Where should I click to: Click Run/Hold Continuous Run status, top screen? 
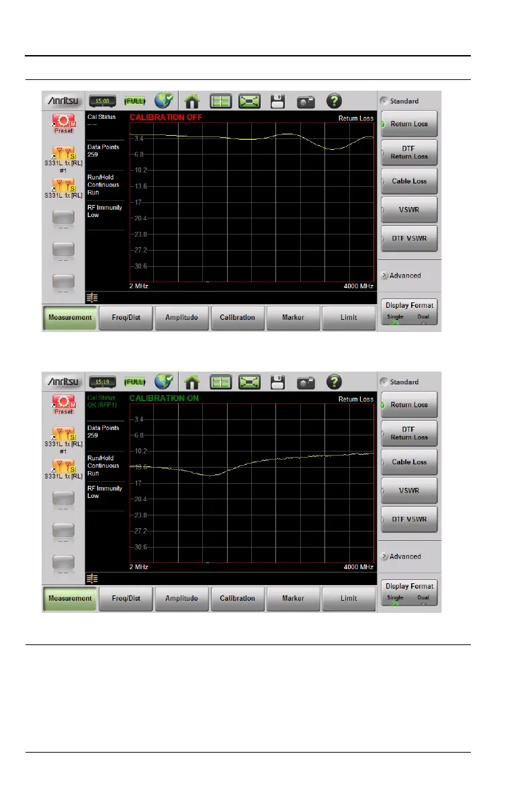coord(105,185)
